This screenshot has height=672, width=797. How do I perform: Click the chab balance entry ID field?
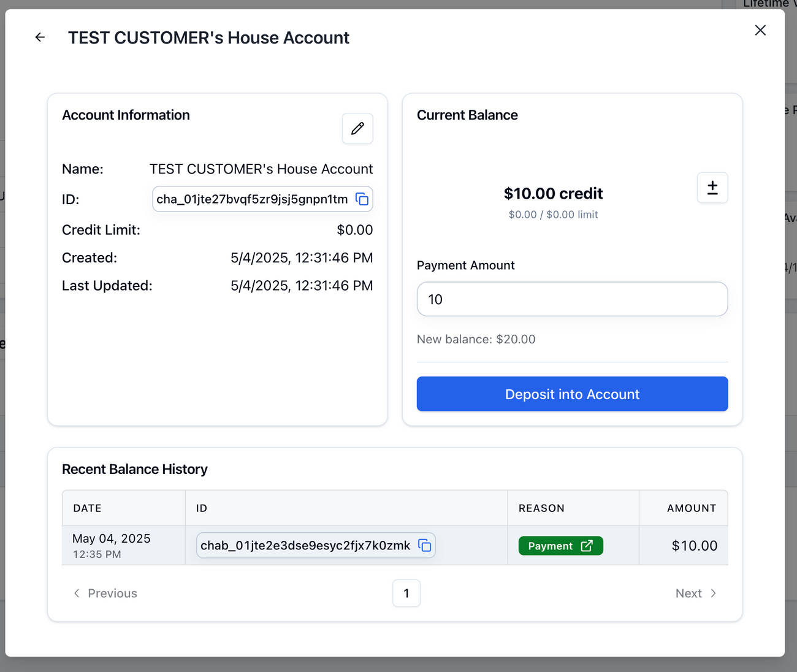[305, 545]
